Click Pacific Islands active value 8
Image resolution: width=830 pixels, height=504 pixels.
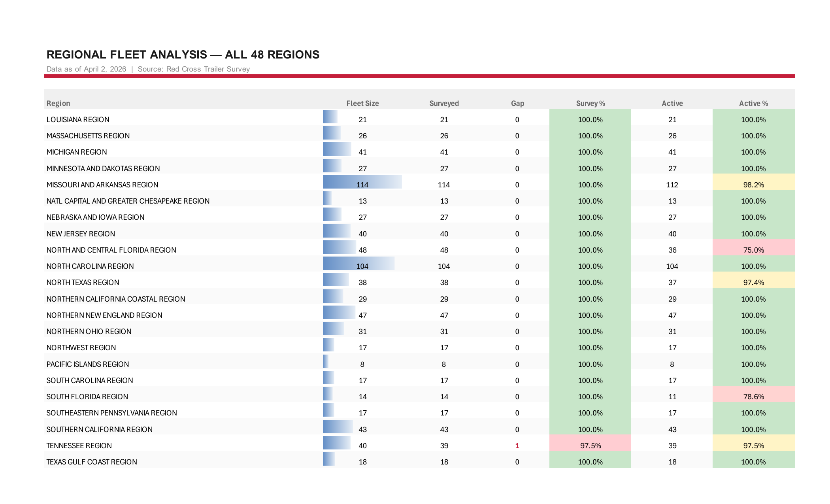(672, 364)
